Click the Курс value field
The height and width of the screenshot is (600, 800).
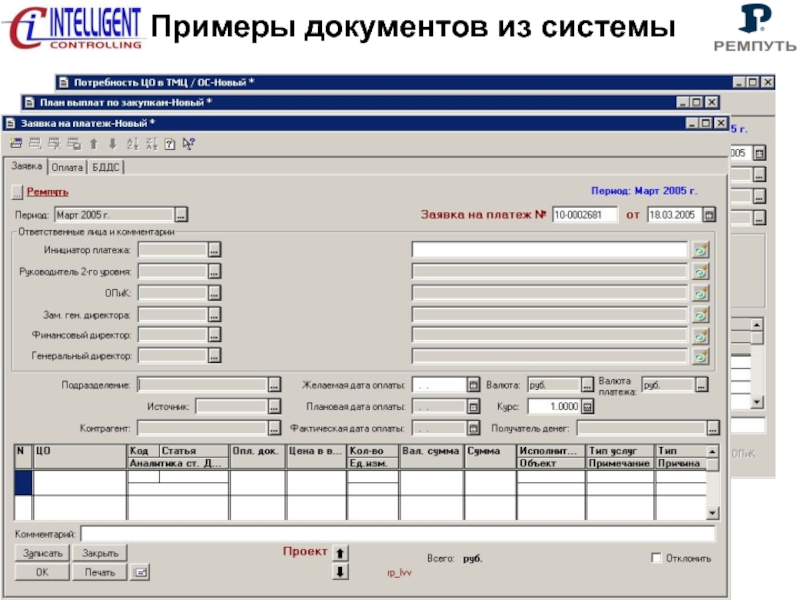click(x=554, y=407)
